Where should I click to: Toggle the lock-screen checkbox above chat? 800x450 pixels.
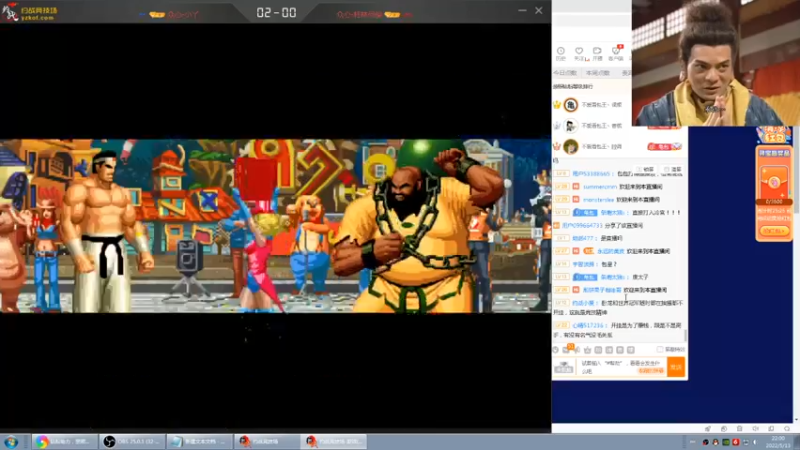[x=640, y=169]
